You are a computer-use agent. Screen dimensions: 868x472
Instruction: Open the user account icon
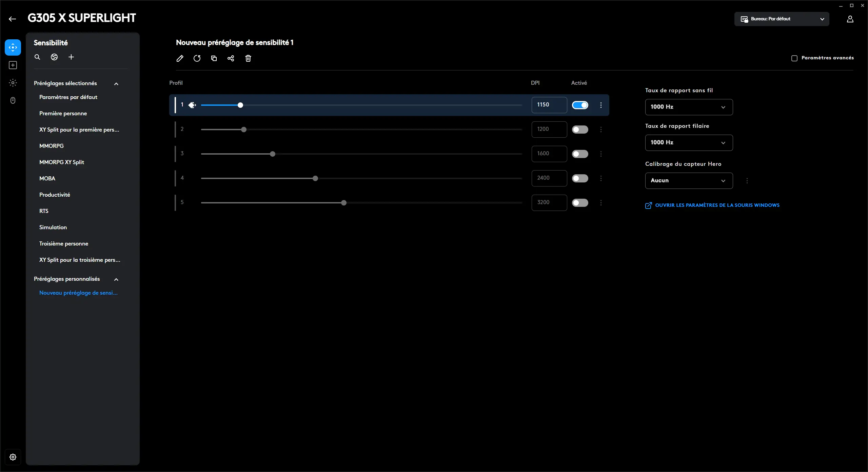coord(850,19)
